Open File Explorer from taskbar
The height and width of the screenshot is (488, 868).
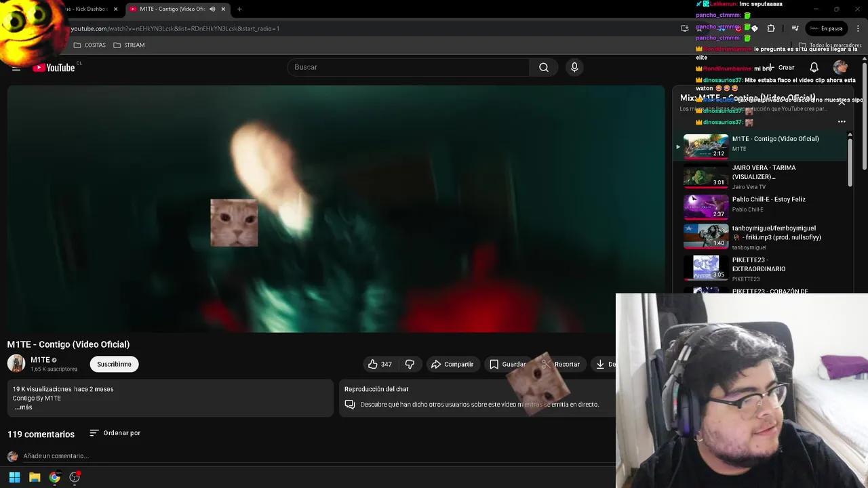point(35,477)
